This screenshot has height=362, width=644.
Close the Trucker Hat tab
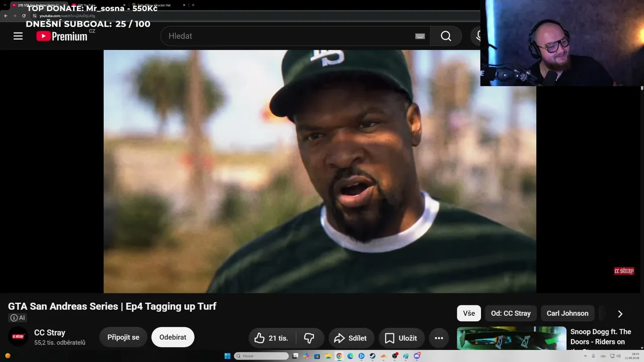pyautogui.click(x=184, y=5)
